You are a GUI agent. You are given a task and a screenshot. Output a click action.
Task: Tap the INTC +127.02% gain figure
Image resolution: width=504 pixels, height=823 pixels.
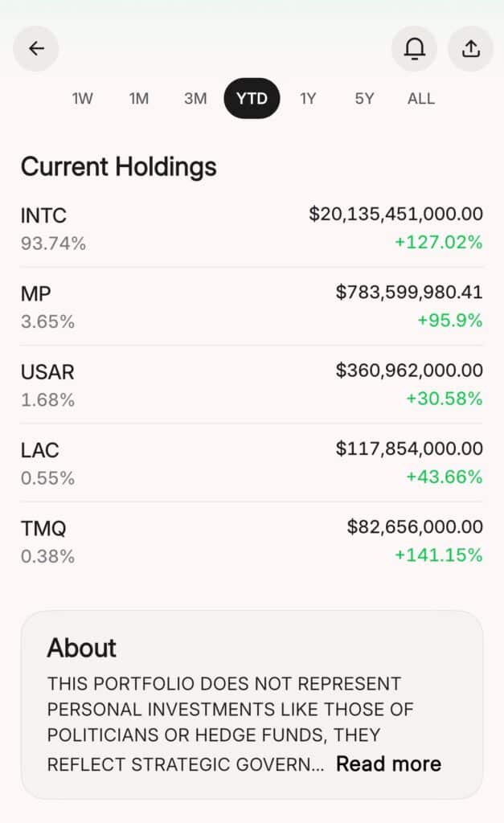point(438,242)
